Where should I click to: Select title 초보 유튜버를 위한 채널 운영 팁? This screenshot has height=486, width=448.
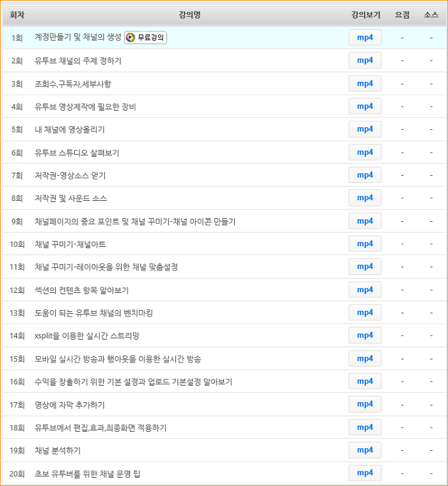pyautogui.click(x=87, y=474)
